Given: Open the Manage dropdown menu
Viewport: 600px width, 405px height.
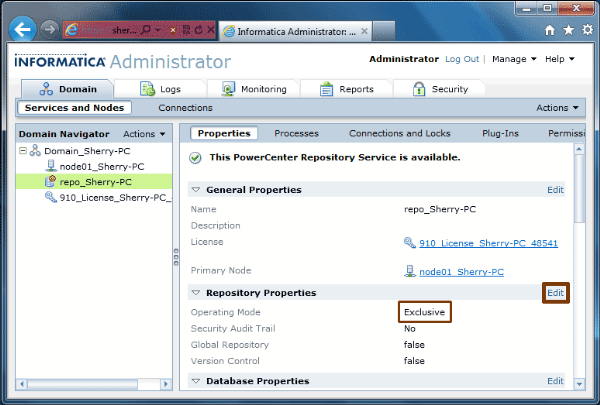Looking at the screenshot, I should click(514, 59).
